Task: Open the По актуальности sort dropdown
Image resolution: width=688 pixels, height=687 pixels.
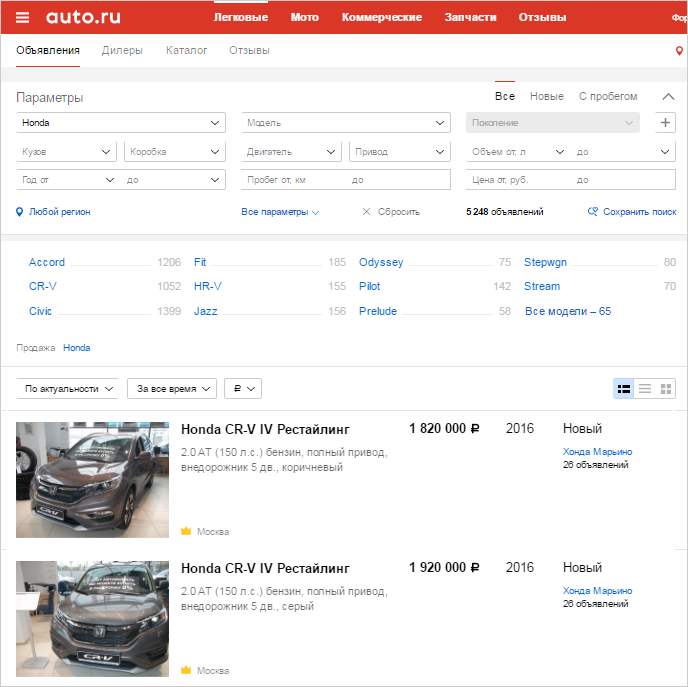Action: pyautogui.click(x=68, y=389)
